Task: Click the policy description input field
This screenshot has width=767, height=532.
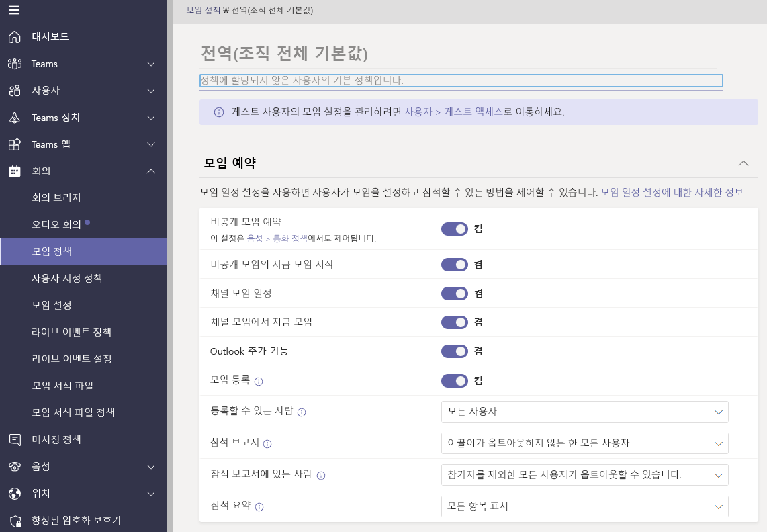Action: point(461,81)
